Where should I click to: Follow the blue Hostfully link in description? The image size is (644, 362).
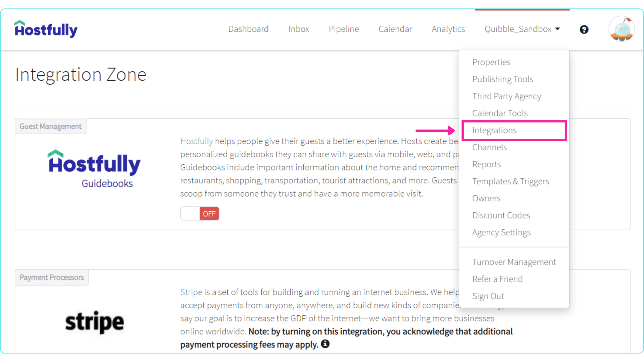click(x=196, y=141)
